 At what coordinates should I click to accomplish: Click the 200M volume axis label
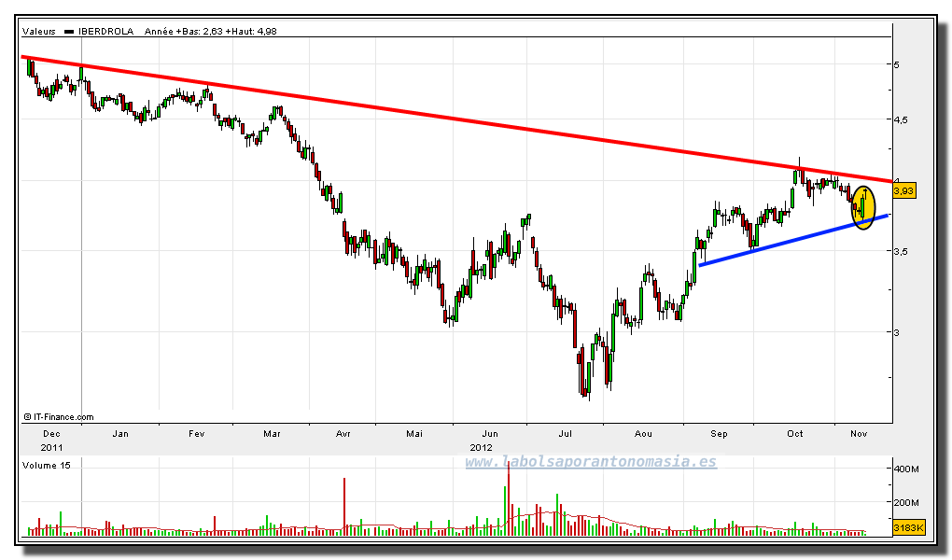coord(906,502)
